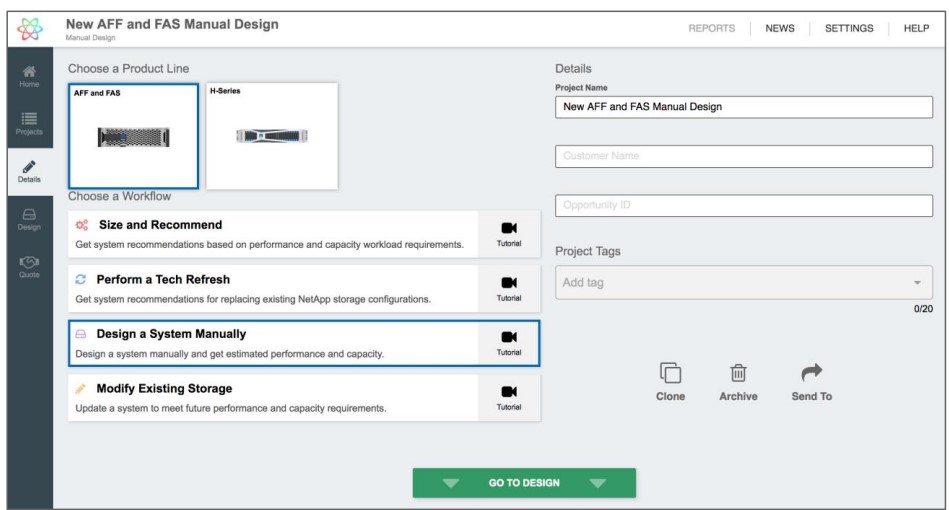Focus the Opportunity ID field
The image size is (949, 510).
[x=743, y=205]
